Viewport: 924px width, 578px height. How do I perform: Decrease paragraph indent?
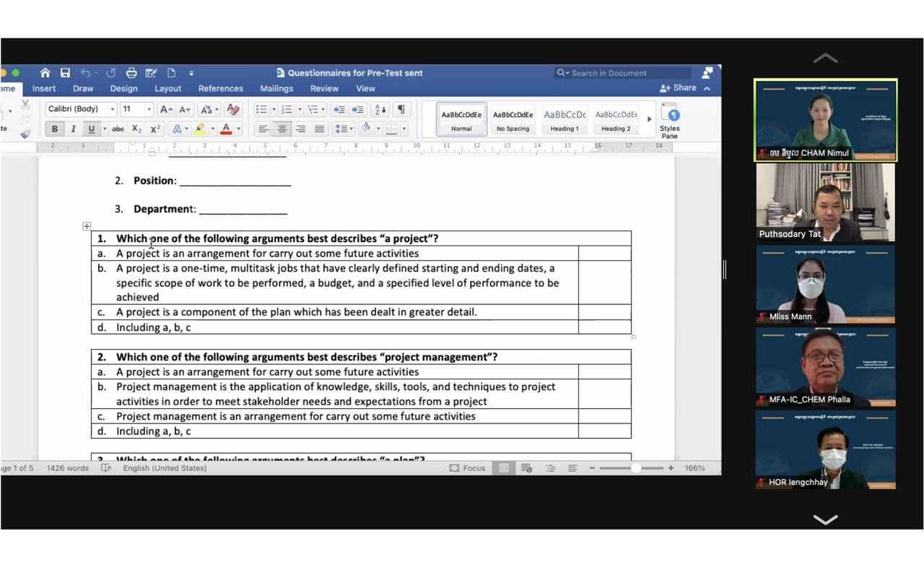pos(339,110)
